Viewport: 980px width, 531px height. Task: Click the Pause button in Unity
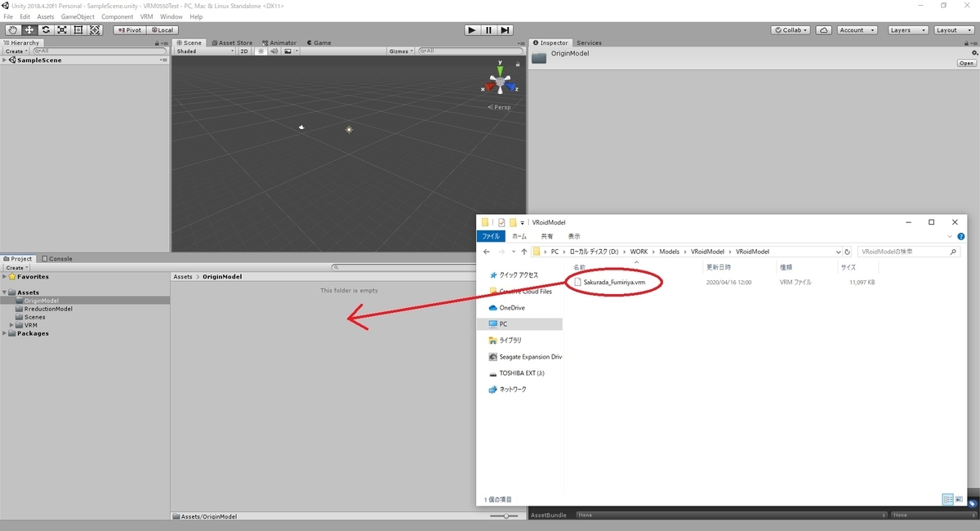tap(488, 30)
